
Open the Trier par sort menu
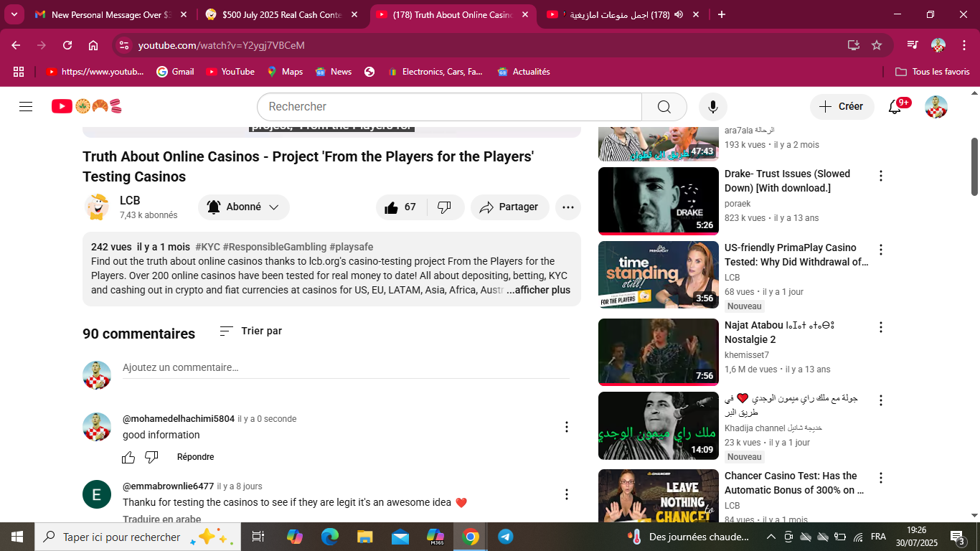point(250,331)
